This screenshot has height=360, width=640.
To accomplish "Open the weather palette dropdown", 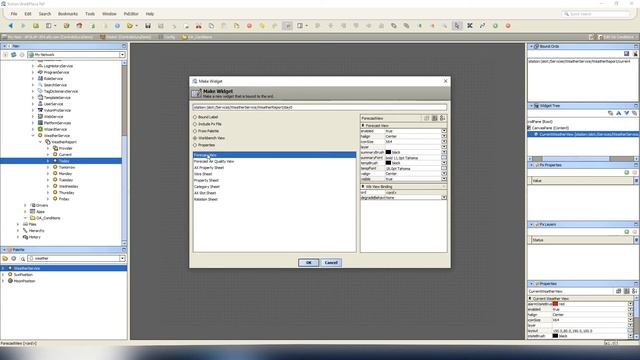I will [122, 258].
